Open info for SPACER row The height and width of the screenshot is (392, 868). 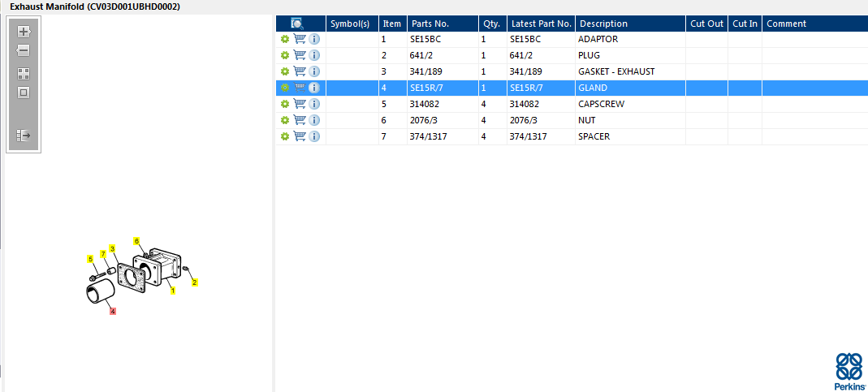(314, 136)
